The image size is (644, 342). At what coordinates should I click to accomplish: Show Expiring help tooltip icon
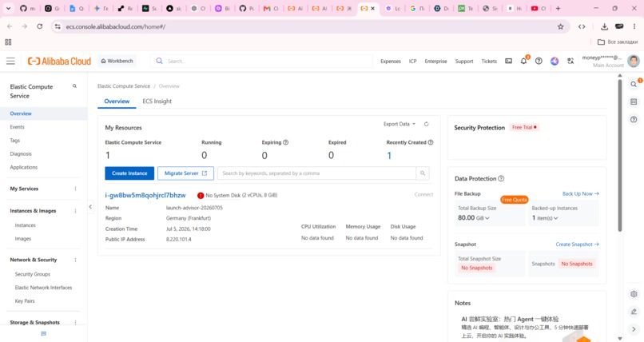(286, 142)
